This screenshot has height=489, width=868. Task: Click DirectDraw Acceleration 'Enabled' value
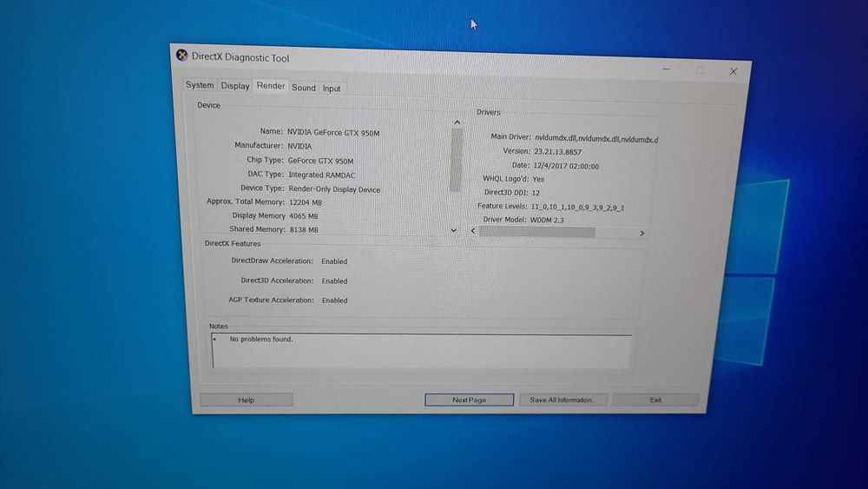tap(334, 261)
